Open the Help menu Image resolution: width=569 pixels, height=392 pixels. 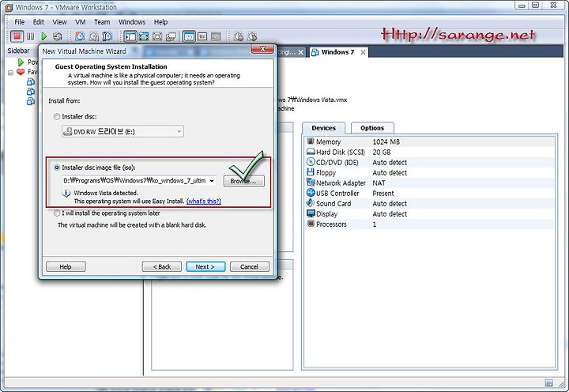pyautogui.click(x=160, y=22)
